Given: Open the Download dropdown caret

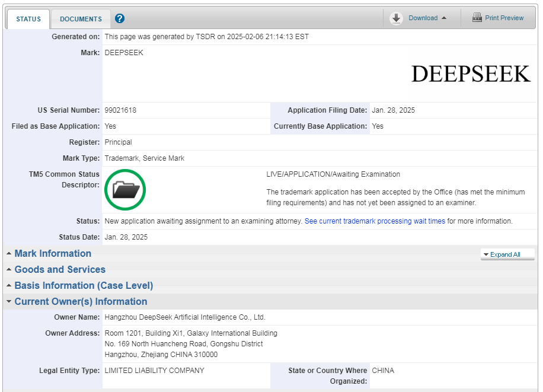Looking at the screenshot, I should click(x=443, y=18).
